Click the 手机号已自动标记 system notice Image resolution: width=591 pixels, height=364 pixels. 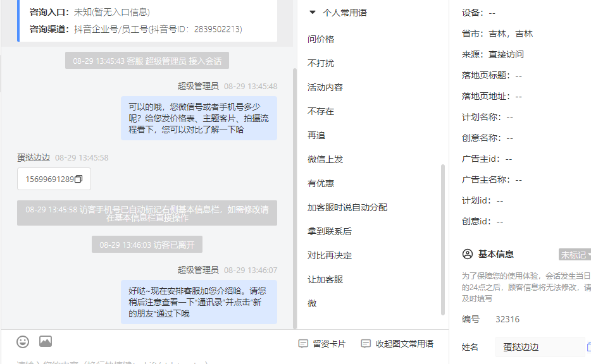[147, 213]
